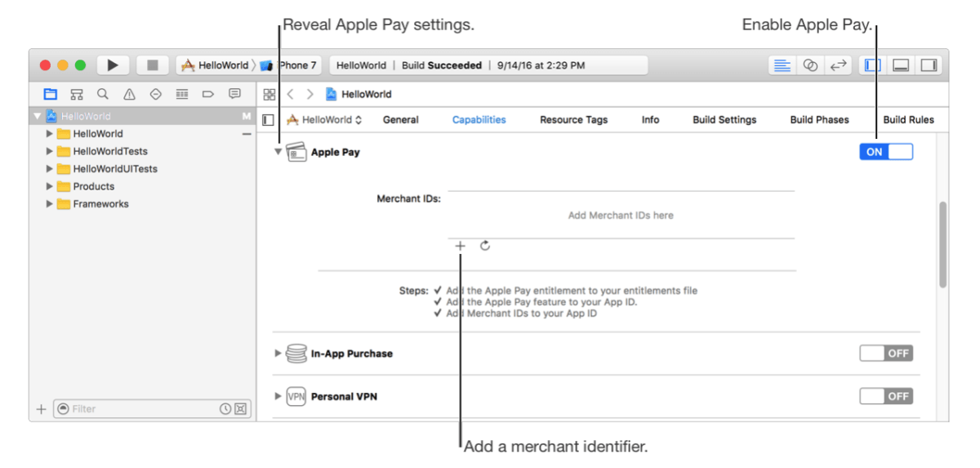This screenshot has width=980, height=468.
Task: Refresh the Merchant IDs list
Action: click(485, 246)
